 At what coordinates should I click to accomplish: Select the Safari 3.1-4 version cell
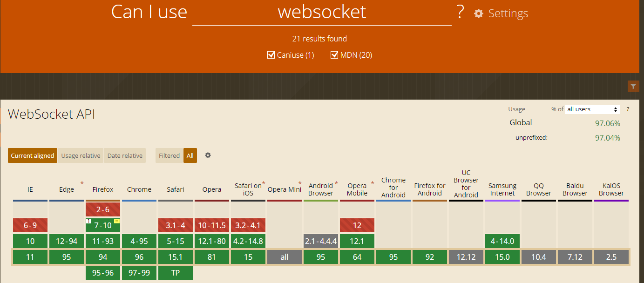(176, 225)
